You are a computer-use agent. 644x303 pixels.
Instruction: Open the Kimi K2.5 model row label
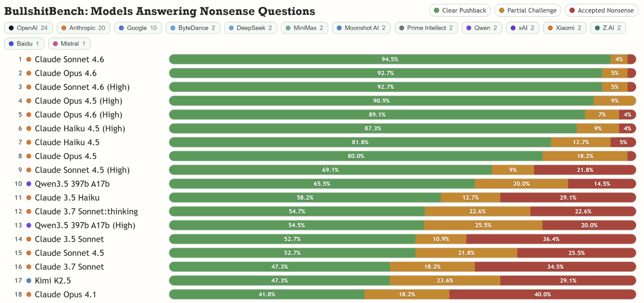pyautogui.click(x=53, y=281)
